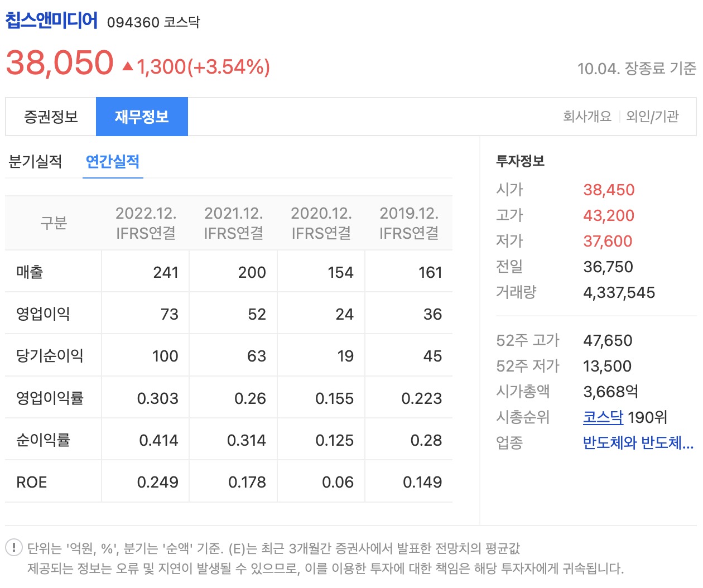703x588 pixels.
Task: Click the 영업이익률 value 0.303
Action: 158,398
